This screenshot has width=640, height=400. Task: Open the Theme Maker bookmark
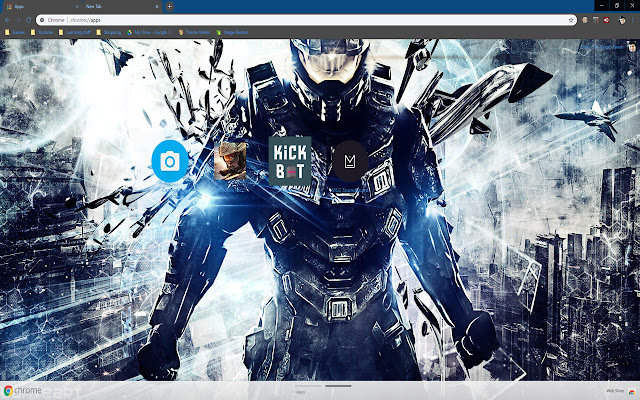click(x=194, y=32)
